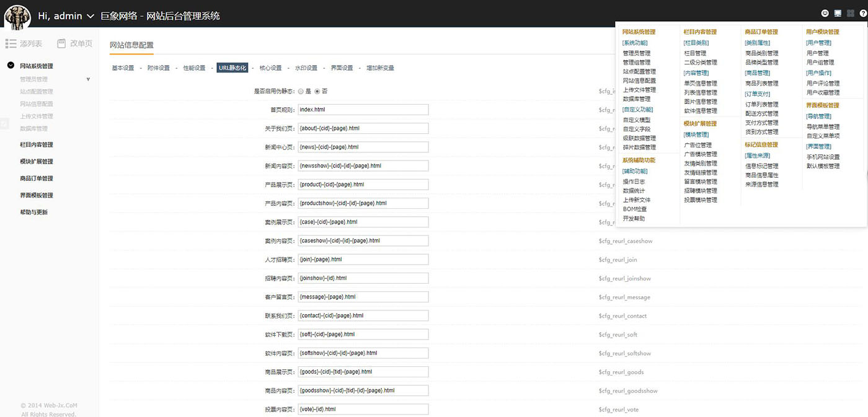Open the 界面设置 tab
The width and height of the screenshot is (868, 417).
click(x=342, y=68)
